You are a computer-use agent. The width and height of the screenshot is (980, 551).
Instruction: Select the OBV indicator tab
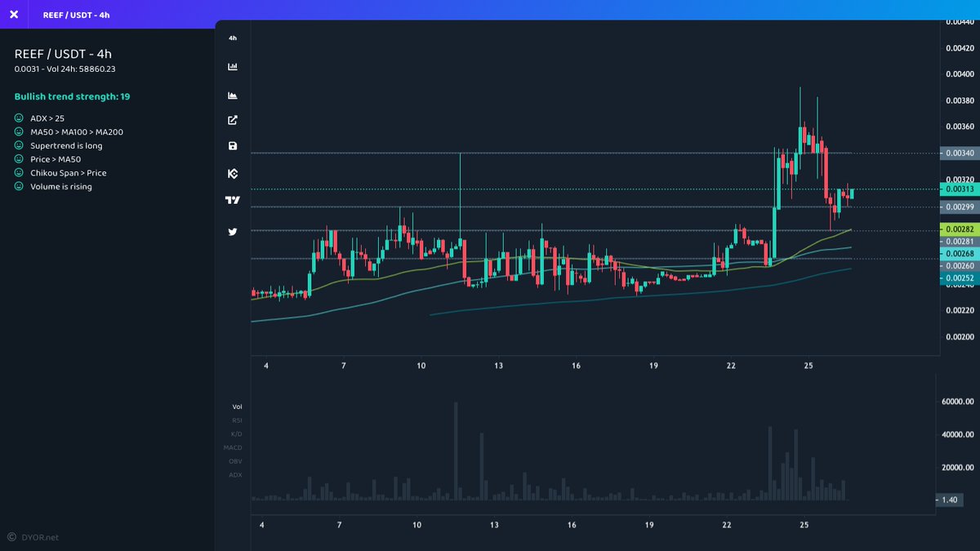[236, 461]
